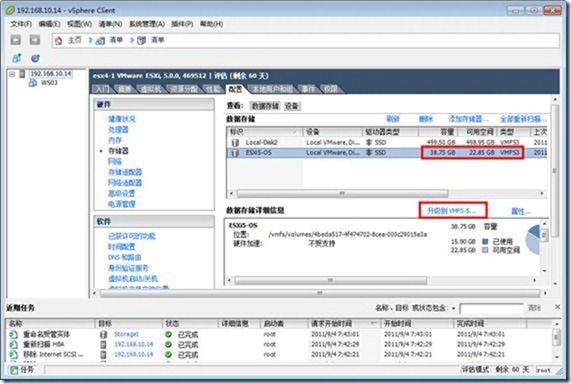Close the recent tasks panel
The width and height of the screenshot is (571, 384).
[558, 307]
